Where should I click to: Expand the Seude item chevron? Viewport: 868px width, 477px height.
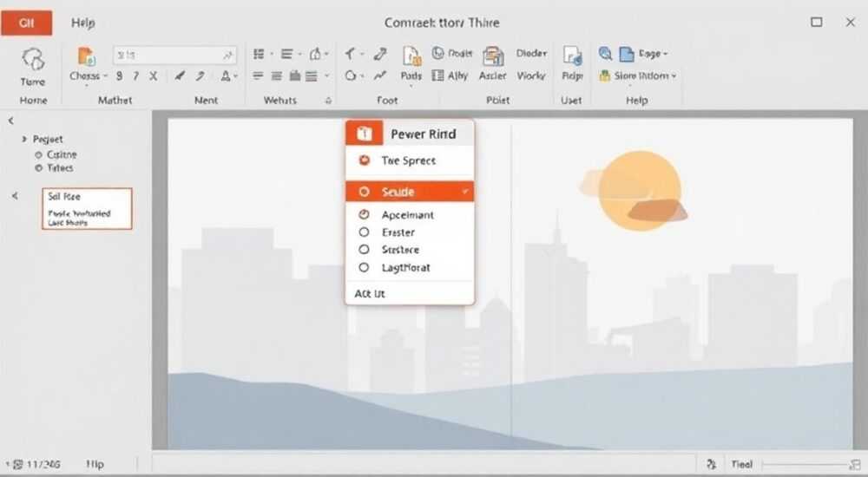(x=465, y=192)
